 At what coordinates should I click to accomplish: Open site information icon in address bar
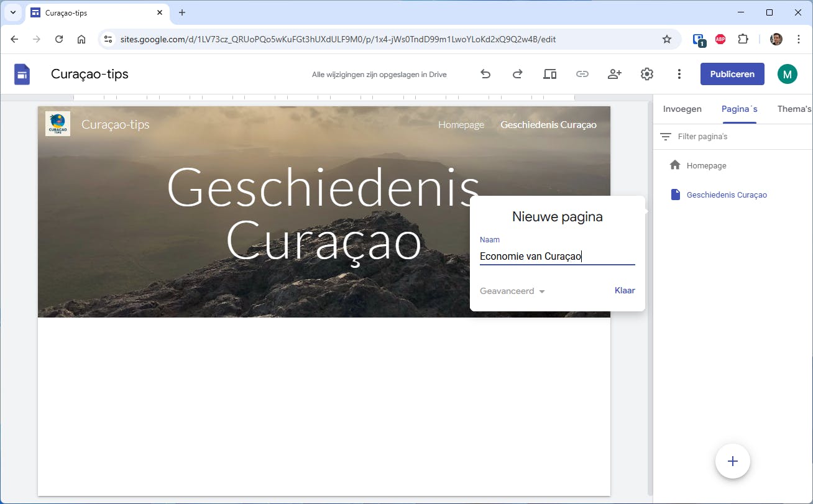tap(108, 39)
